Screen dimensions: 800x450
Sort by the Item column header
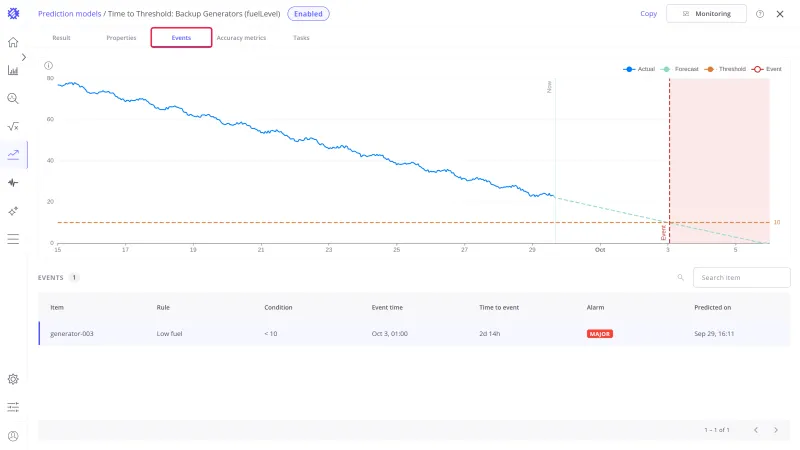pos(57,308)
